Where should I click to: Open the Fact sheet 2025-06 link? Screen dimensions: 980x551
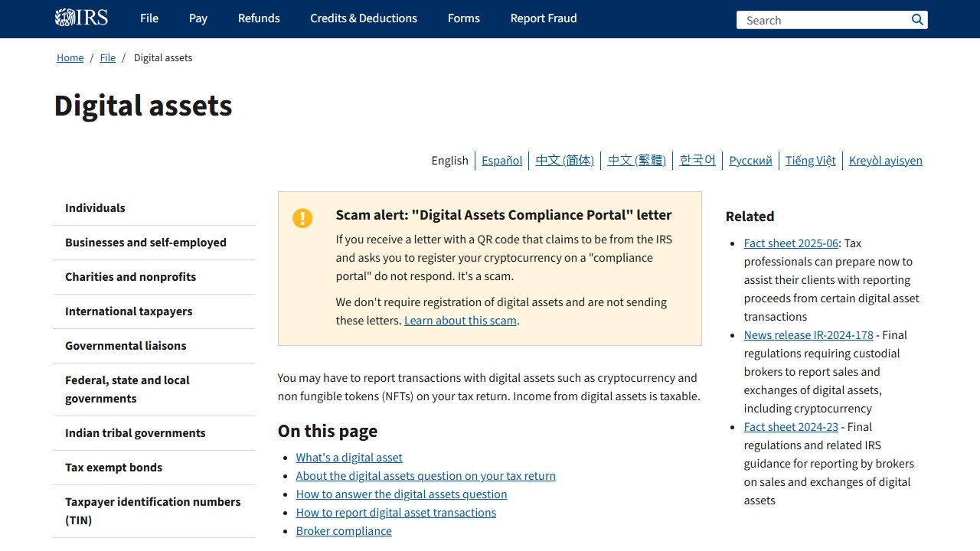pos(791,243)
